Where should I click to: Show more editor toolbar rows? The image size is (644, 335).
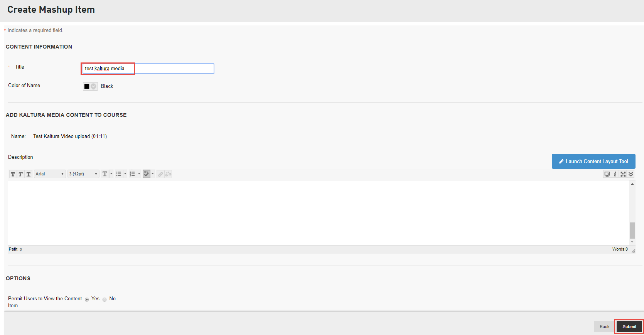(x=631, y=174)
